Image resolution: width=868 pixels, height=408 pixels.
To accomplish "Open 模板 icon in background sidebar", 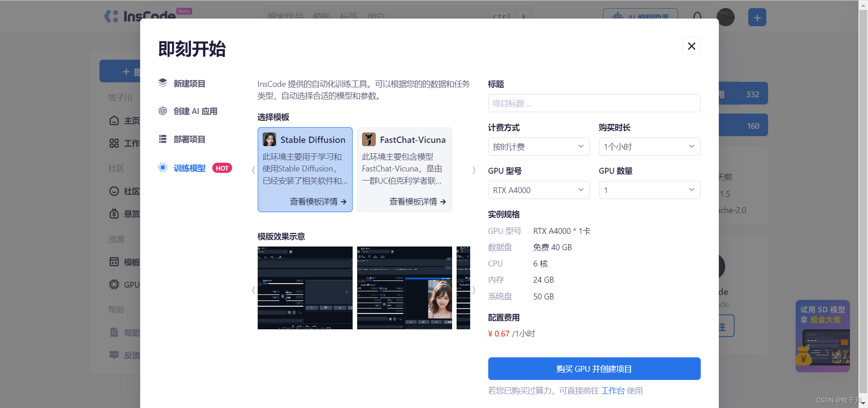I will click(114, 262).
